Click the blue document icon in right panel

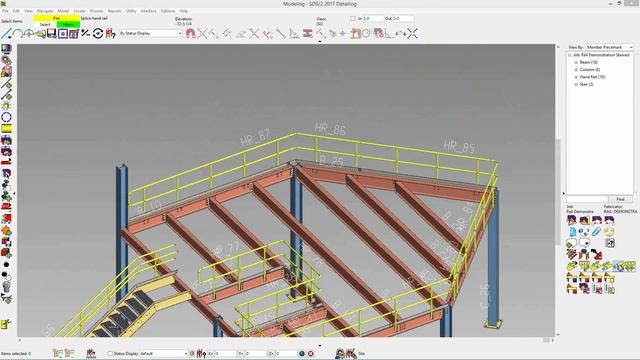(572, 232)
